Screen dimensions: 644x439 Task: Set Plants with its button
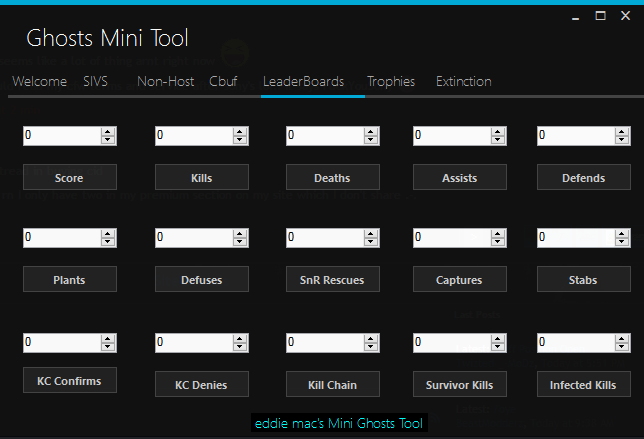70,279
